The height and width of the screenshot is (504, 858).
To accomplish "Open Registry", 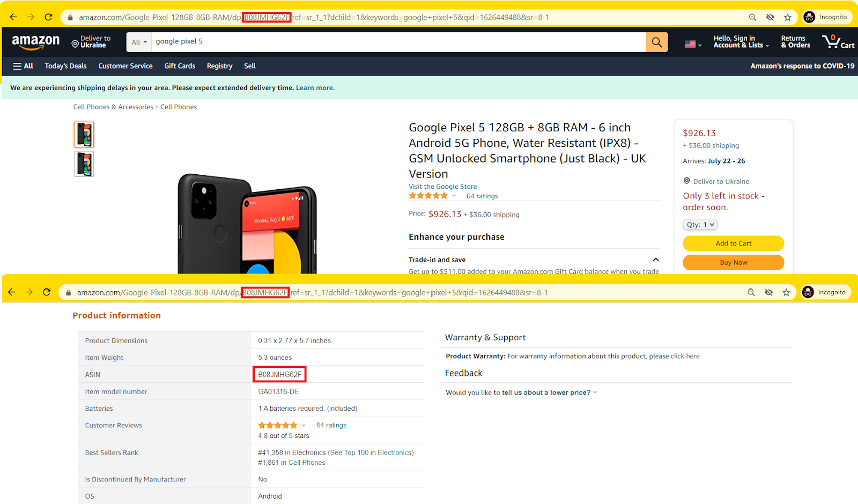I will click(x=220, y=66).
